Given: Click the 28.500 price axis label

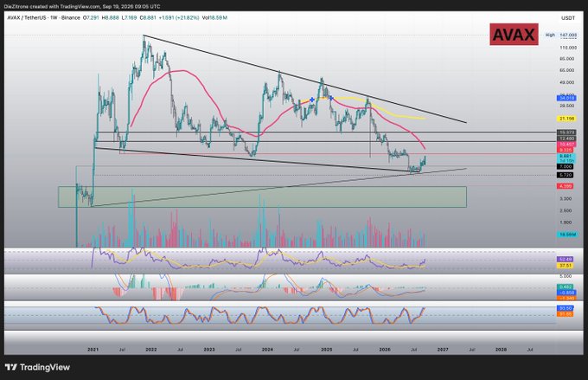Looking at the screenshot, I should click(x=568, y=106).
